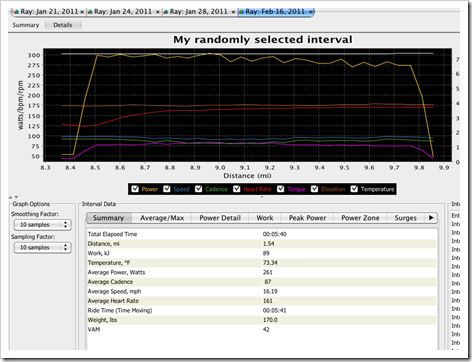This screenshot has width=472, height=362.
Task: Open the Power Detail tab
Action: pyautogui.click(x=220, y=218)
